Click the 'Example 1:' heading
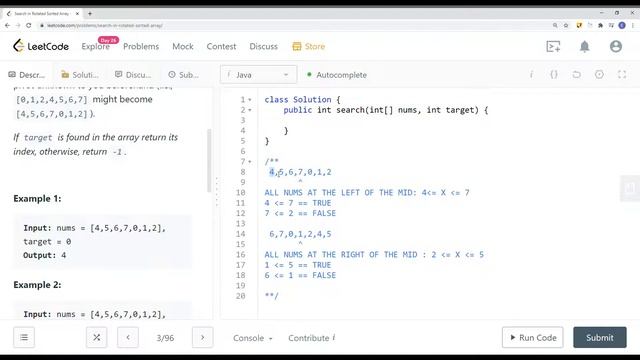The image size is (640, 360). (x=37, y=199)
